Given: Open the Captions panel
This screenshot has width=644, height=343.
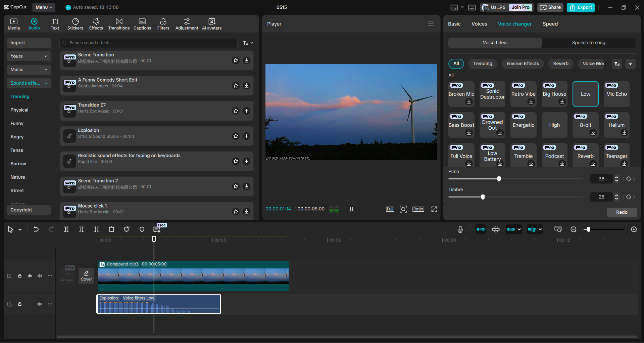Looking at the screenshot, I should tap(142, 24).
